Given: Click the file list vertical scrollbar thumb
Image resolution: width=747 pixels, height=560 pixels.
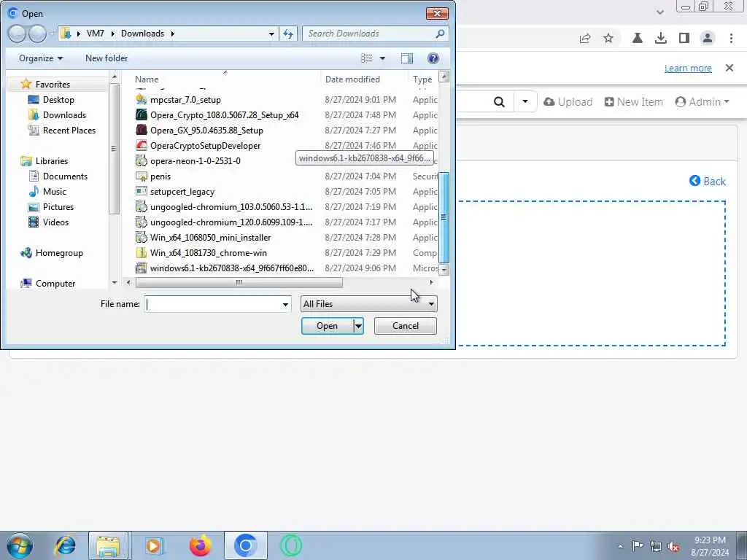Looking at the screenshot, I should 444,217.
